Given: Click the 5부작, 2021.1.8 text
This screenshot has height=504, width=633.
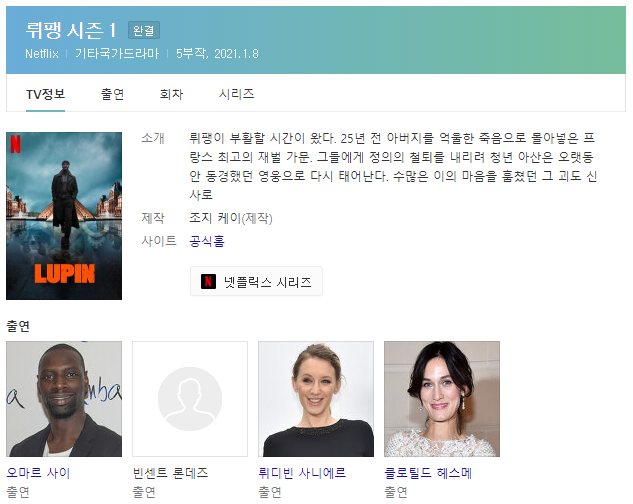Looking at the screenshot, I should click(x=217, y=54).
